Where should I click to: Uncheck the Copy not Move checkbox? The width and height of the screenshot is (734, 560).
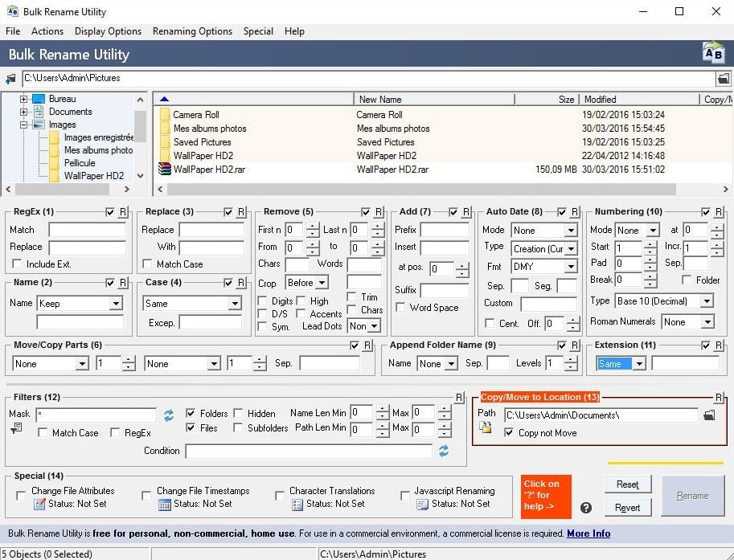509,433
